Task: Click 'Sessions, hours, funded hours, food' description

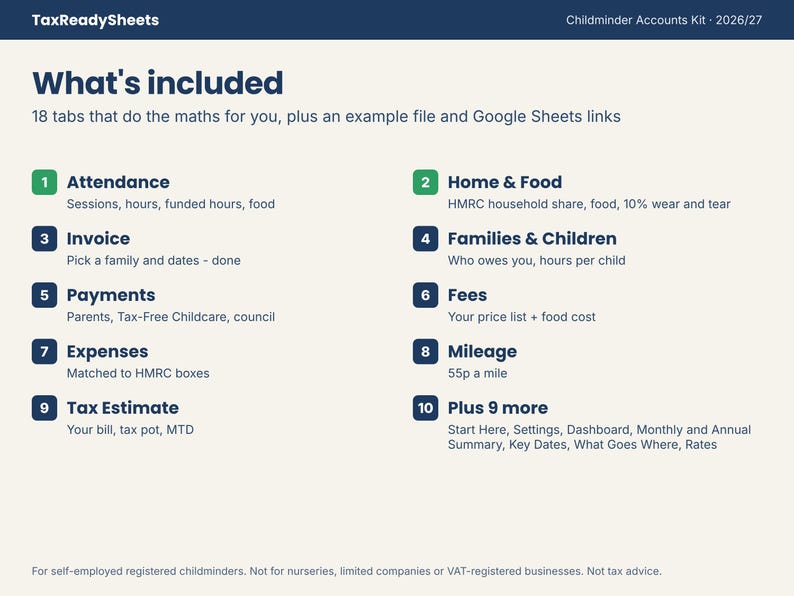Action: click(171, 204)
